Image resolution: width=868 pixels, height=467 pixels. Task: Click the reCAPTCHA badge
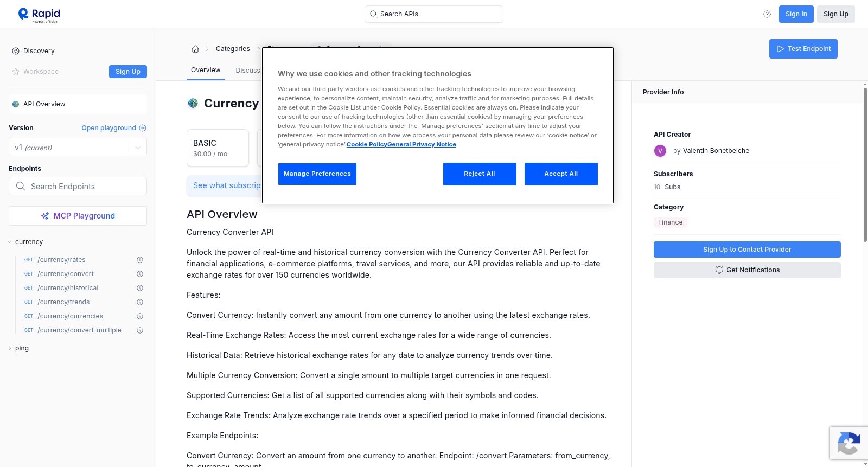(849, 444)
